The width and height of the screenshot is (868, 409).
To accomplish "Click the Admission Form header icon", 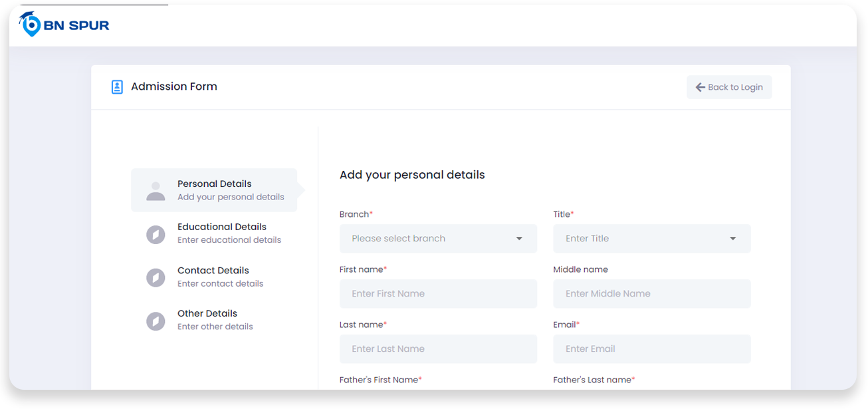I will [117, 86].
